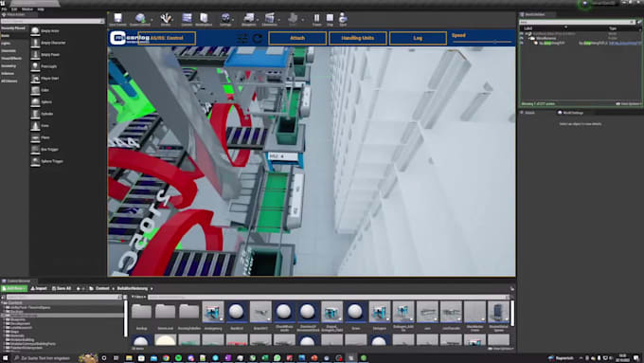Open the Source Control toolbar icon
This screenshot has height=363, width=644.
coord(140,19)
